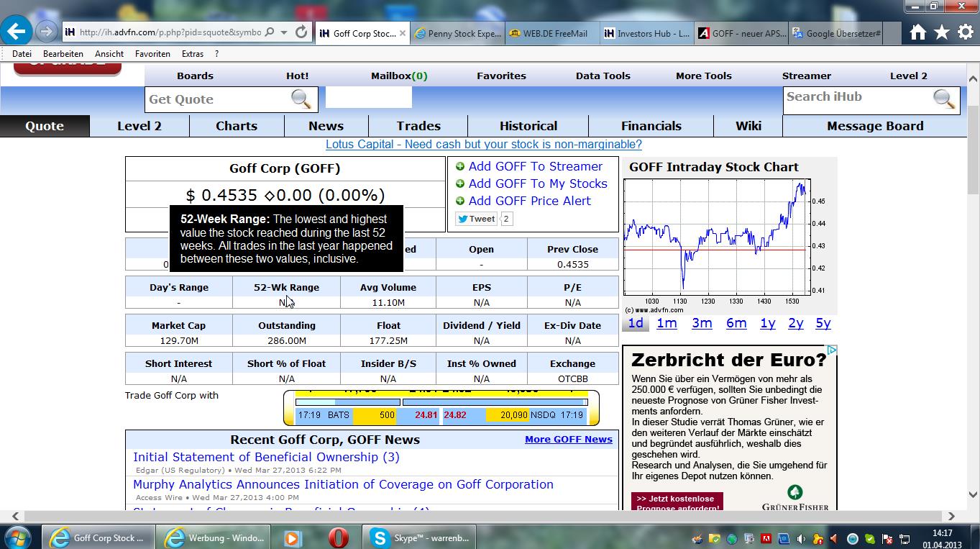Open the Bearbeiten menu
This screenshot has height=549, width=980.
click(63, 54)
